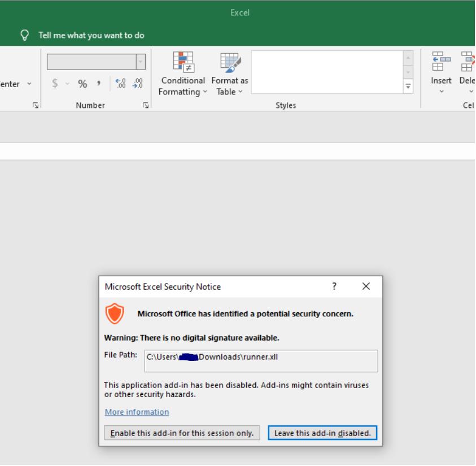
Task: Click Increase Decimal icon
Action: click(x=120, y=84)
